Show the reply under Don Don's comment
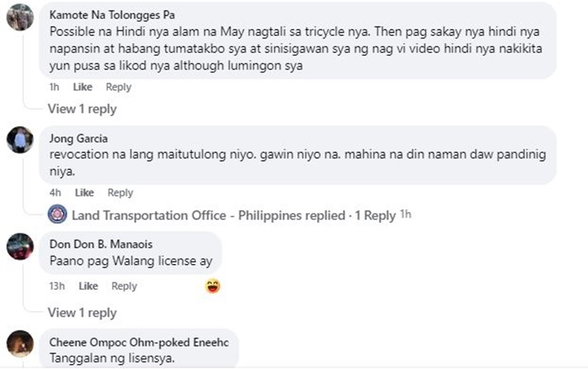This screenshot has height=369, width=588. tap(82, 313)
